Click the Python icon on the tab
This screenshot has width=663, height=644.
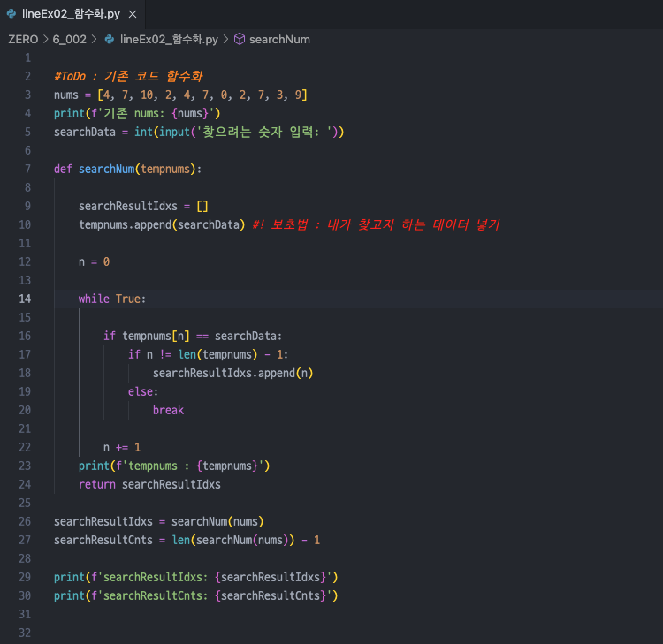[11, 14]
